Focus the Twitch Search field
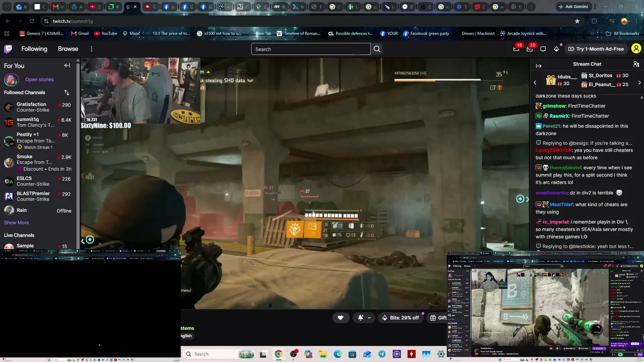 pyautogui.click(x=310, y=49)
